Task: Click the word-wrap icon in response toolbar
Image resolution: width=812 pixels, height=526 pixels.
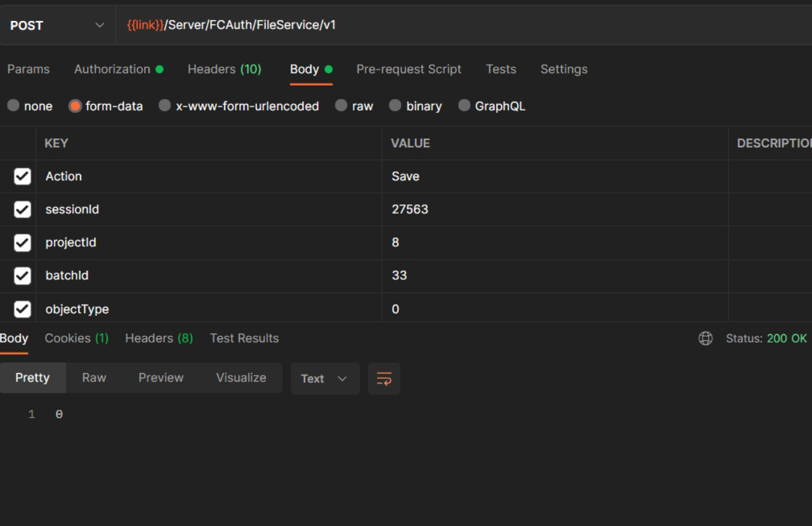Action: pos(384,379)
